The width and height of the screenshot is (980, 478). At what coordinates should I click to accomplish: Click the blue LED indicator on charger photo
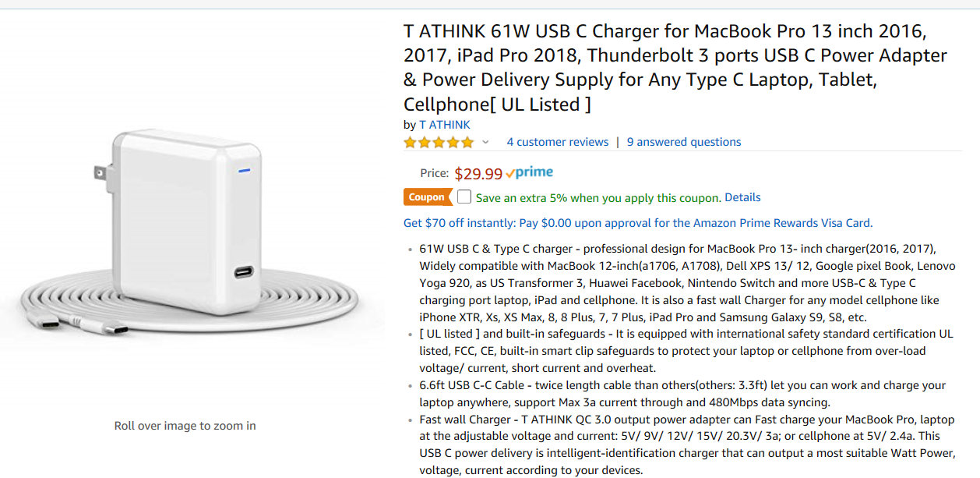point(244,170)
